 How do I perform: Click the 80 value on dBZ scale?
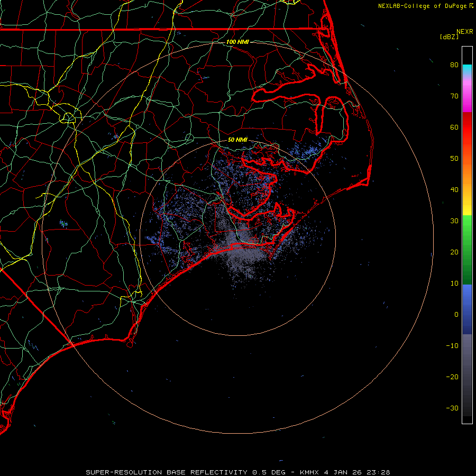[x=454, y=65]
